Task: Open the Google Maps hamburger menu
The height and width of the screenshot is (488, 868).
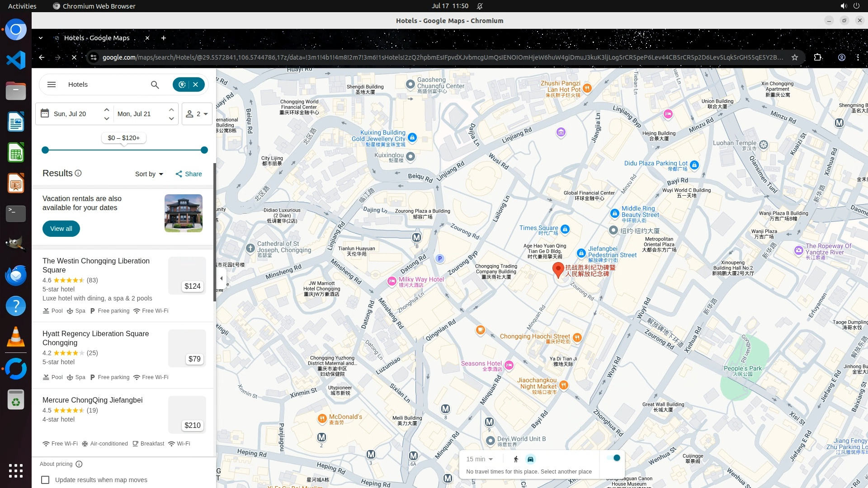Action: point(52,84)
